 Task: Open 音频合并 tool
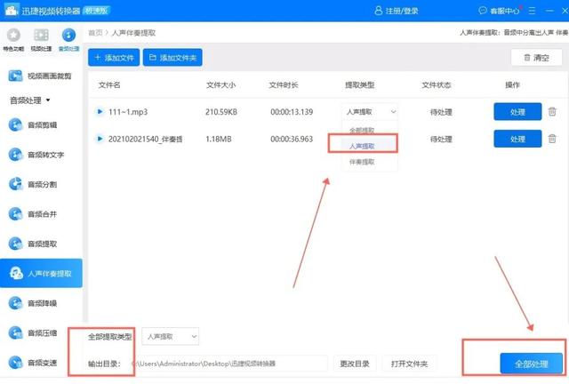(x=34, y=214)
